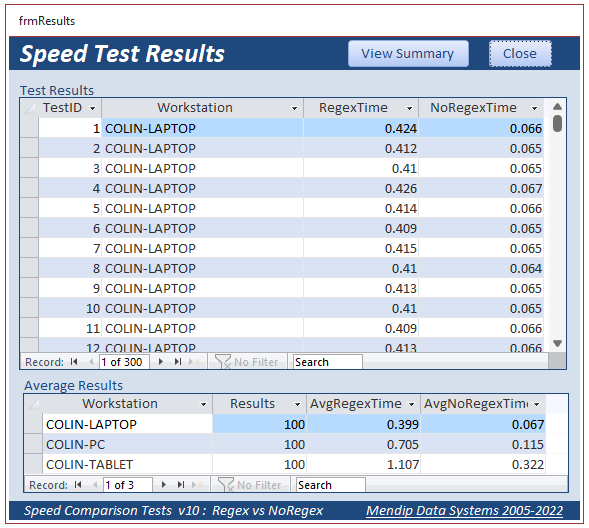
Task: Click RegexTime value 0.414 in row 5
Action: (x=361, y=208)
